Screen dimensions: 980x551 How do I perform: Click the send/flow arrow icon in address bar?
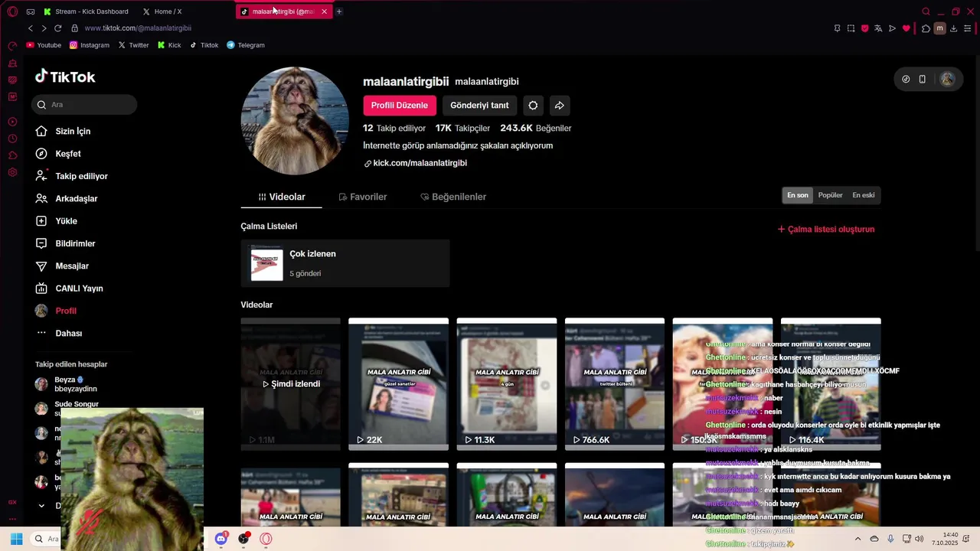[x=893, y=28]
